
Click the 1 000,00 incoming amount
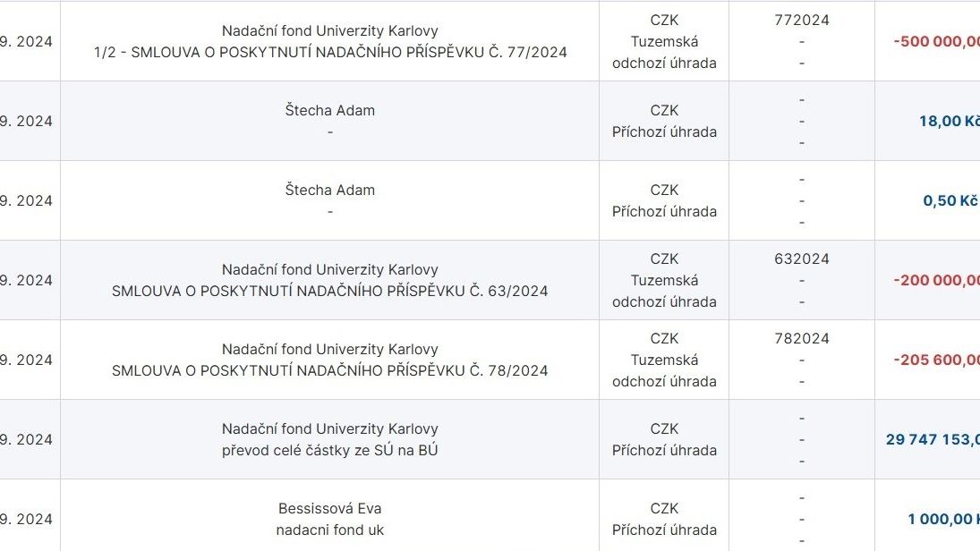point(943,519)
